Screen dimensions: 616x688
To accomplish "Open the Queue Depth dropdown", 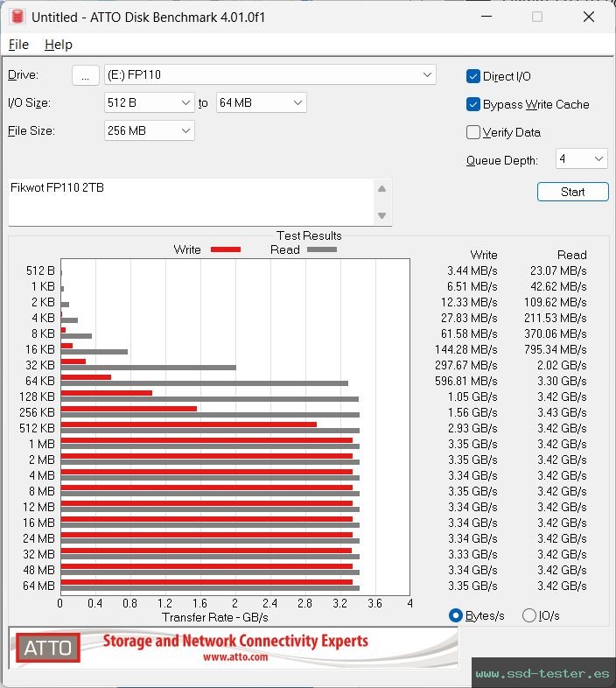I will pos(581,158).
